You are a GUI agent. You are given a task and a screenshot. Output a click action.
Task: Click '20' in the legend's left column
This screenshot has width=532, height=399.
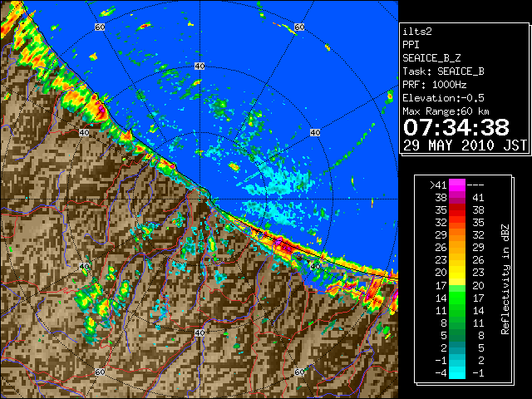click(441, 273)
